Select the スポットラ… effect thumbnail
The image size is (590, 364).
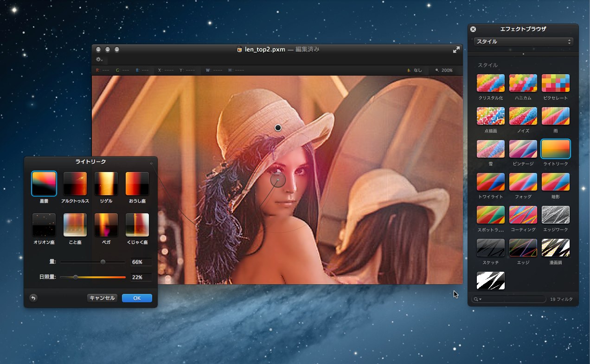(490, 215)
